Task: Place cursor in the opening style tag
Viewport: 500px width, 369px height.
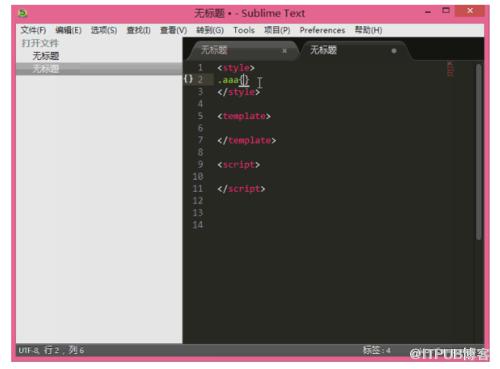Action: 236,68
